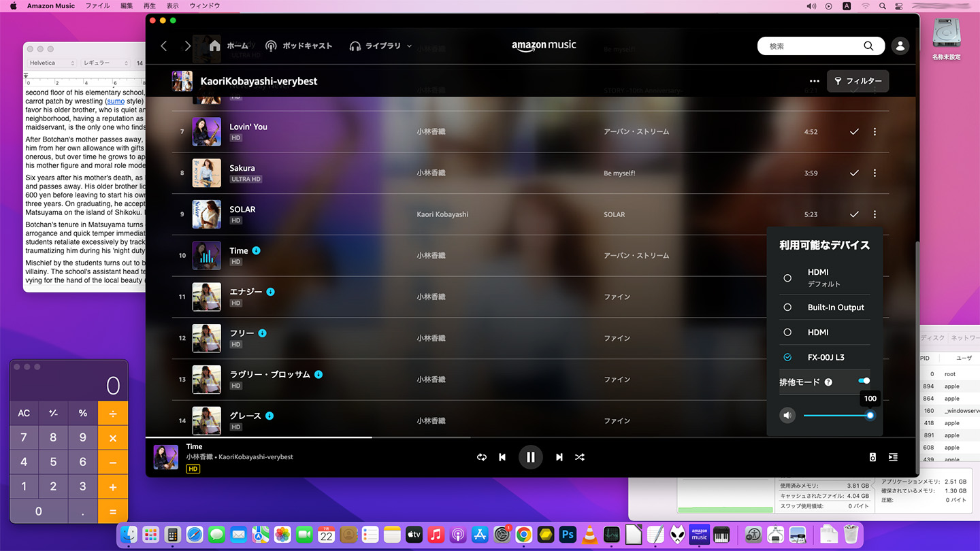
Task: Click the AC button in Calculator
Action: (x=24, y=413)
